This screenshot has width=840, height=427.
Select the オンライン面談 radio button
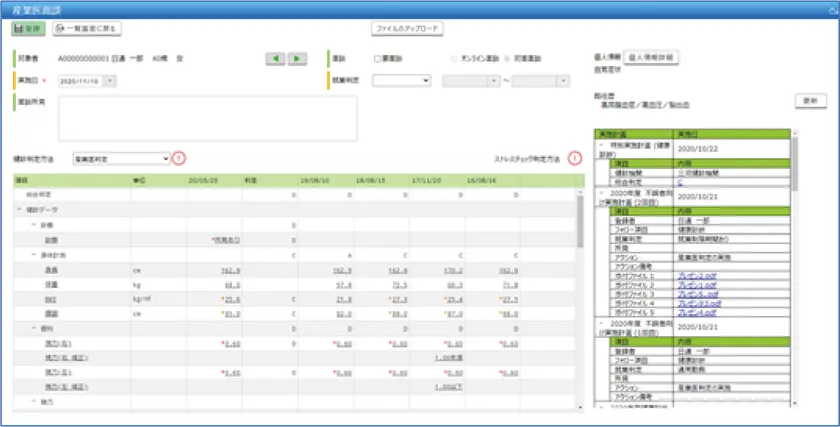coord(455,59)
